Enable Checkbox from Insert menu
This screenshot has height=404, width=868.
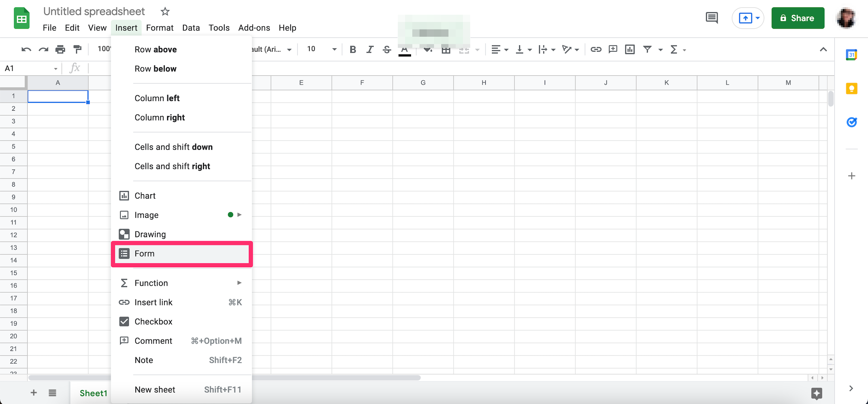[x=153, y=321]
